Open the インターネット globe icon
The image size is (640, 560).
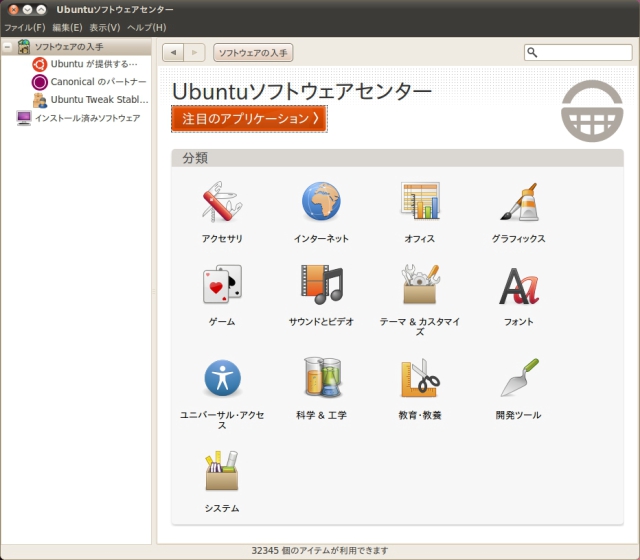coord(321,201)
